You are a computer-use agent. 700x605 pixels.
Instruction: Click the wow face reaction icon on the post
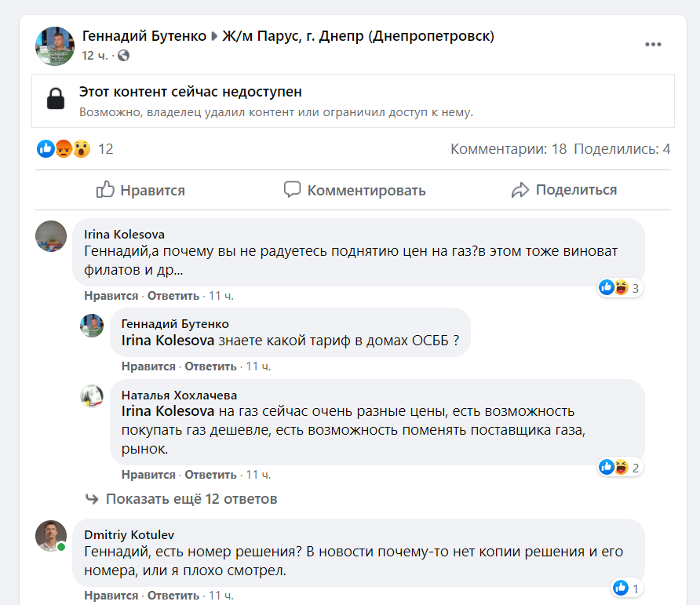coord(81,148)
